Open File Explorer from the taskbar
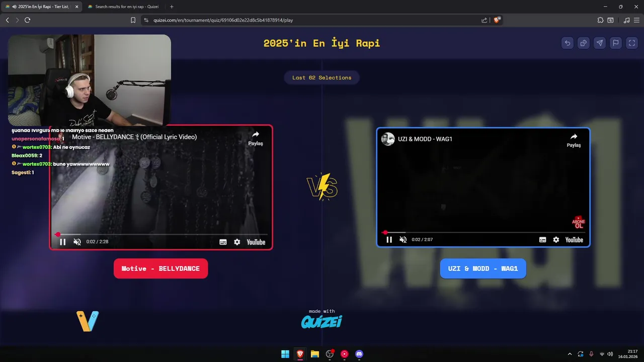Viewport: 644px width, 362px height. [x=315, y=354]
